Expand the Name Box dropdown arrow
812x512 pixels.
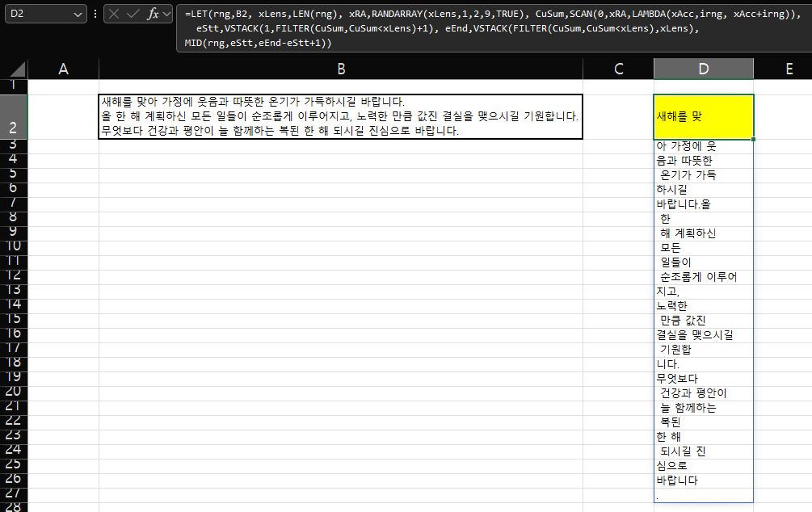pyautogui.click(x=78, y=14)
